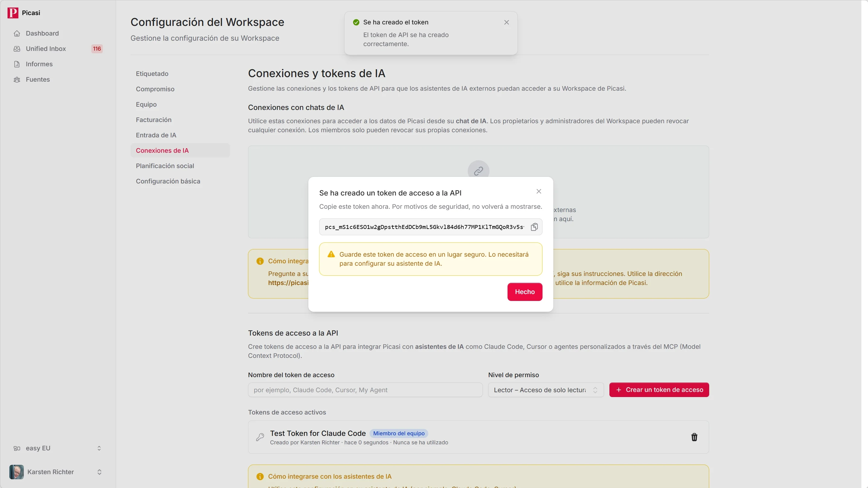Screen dimensions: 868x488
Task: Click the https://picasi link text
Action: click(x=288, y=283)
